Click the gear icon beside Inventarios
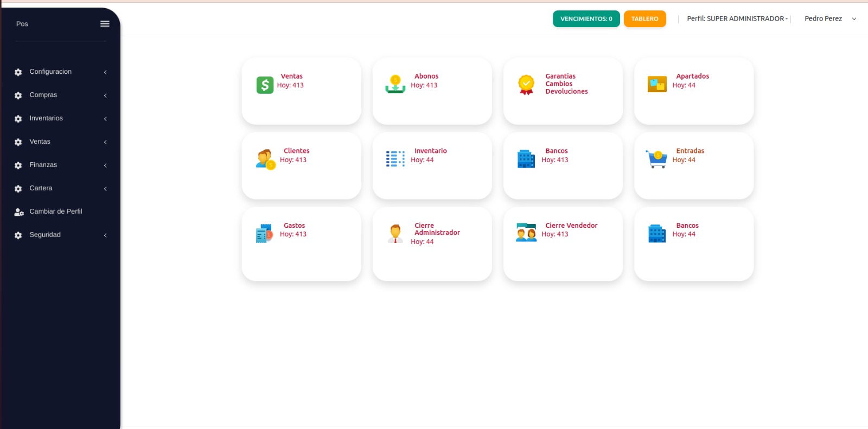 coord(18,119)
